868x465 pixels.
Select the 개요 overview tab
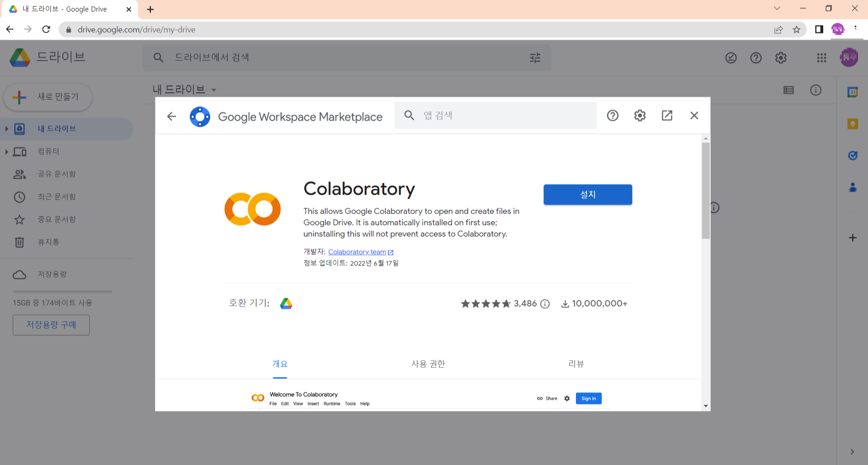(280, 364)
